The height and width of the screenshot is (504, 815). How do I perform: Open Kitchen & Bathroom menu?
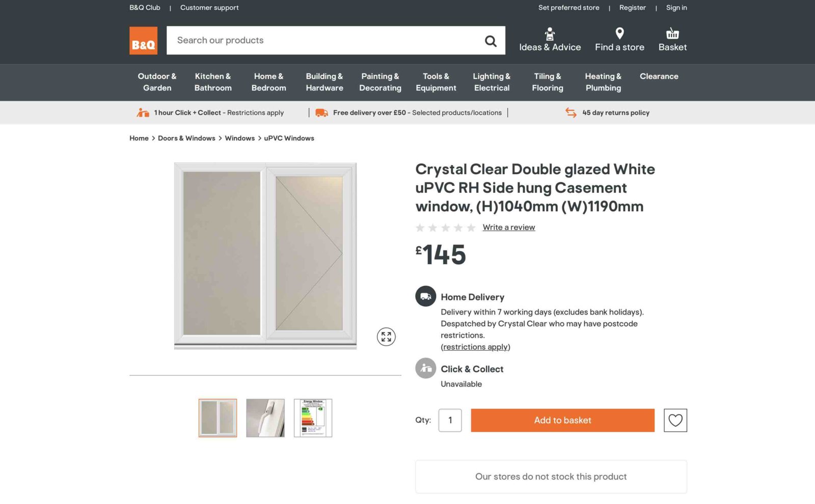tap(213, 82)
